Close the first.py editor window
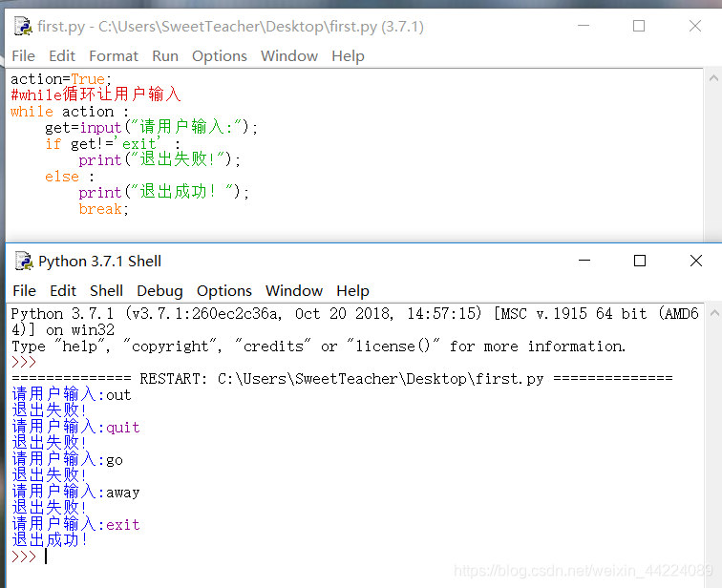 [x=695, y=26]
